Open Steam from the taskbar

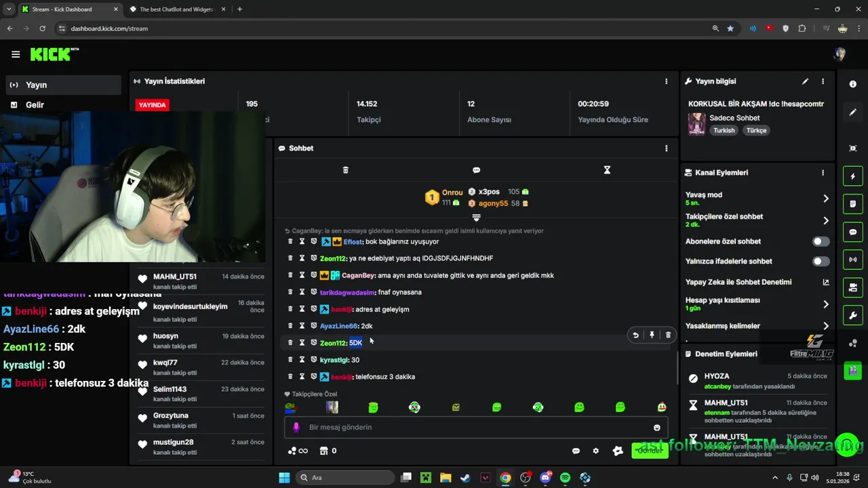tap(465, 478)
